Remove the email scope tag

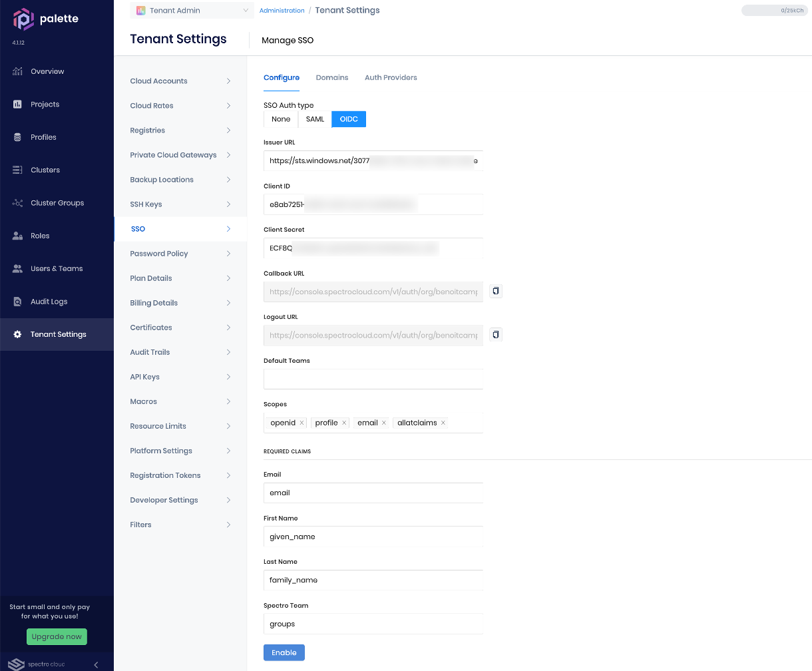(384, 423)
